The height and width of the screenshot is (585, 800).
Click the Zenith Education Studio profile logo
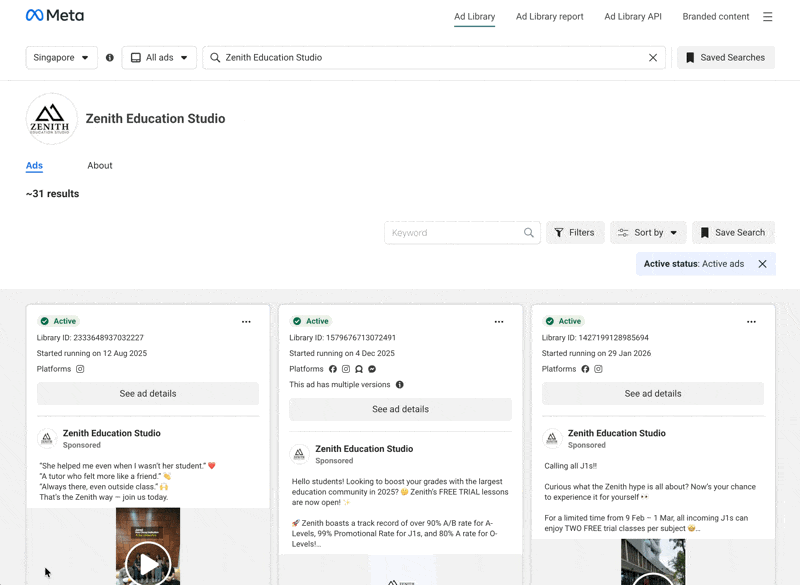(x=52, y=119)
